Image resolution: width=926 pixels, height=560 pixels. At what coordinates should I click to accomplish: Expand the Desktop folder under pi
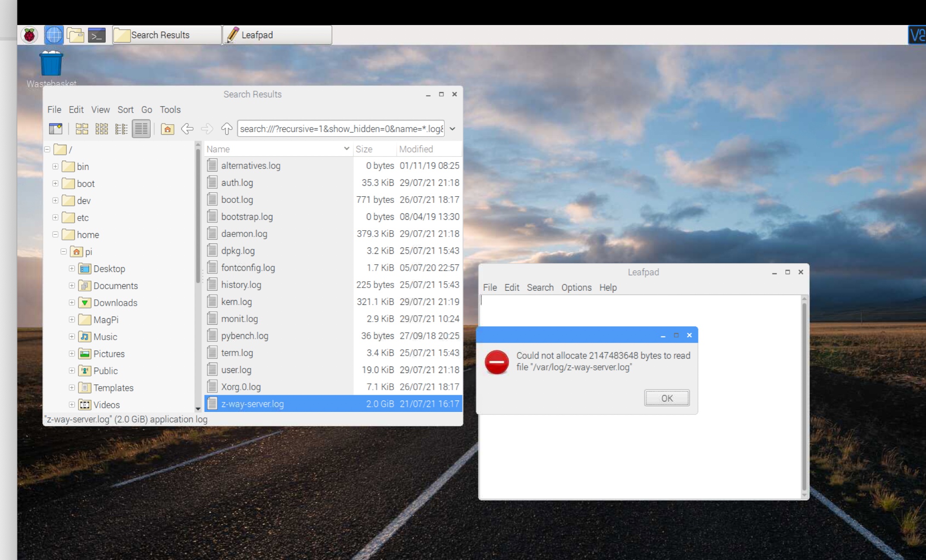(72, 268)
